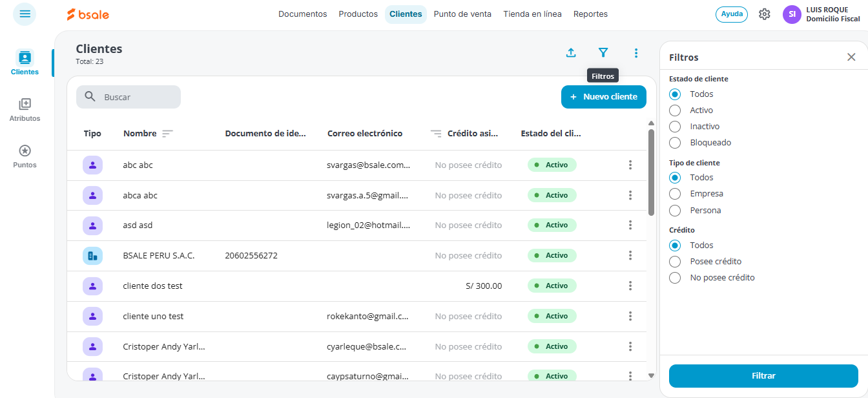Open row options for abc abc
Screen dimensions: 868x398
630,165
